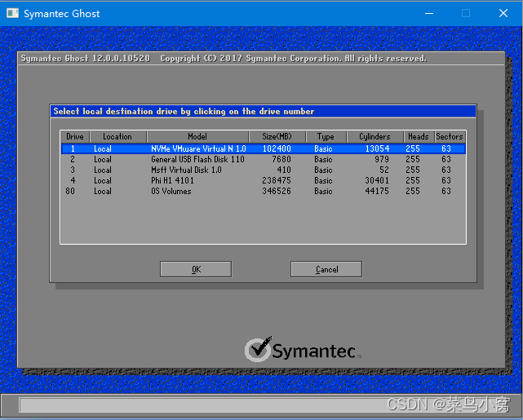523x420 pixels.
Task: Close the Symantec Ghost window
Action: point(503,13)
